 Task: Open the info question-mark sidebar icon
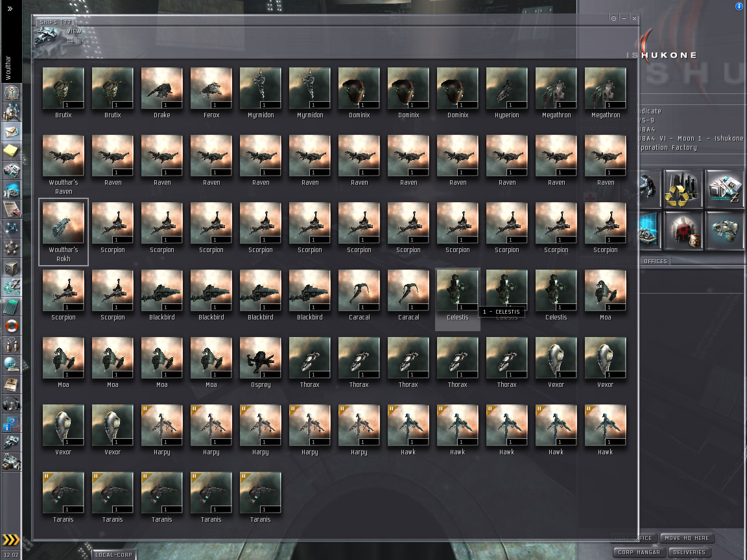pos(11,425)
